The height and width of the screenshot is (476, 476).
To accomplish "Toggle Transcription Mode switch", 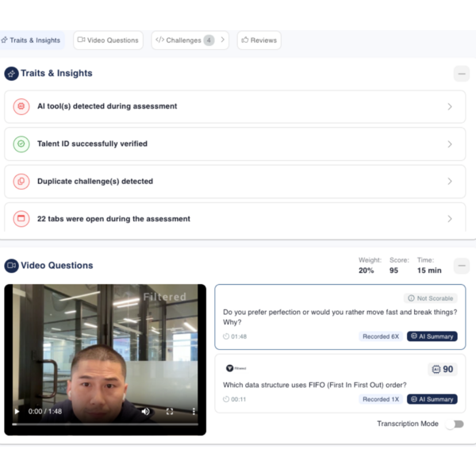I will tap(454, 424).
